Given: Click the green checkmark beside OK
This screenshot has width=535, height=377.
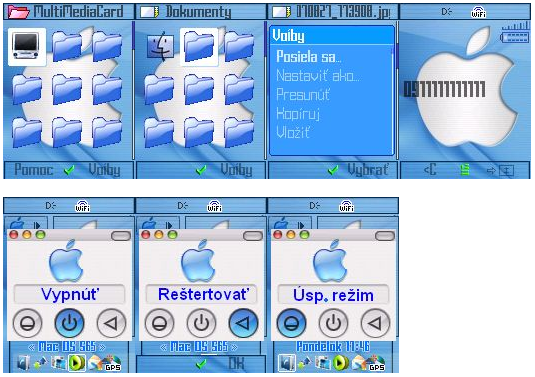Looking at the screenshot, I should point(201,365).
